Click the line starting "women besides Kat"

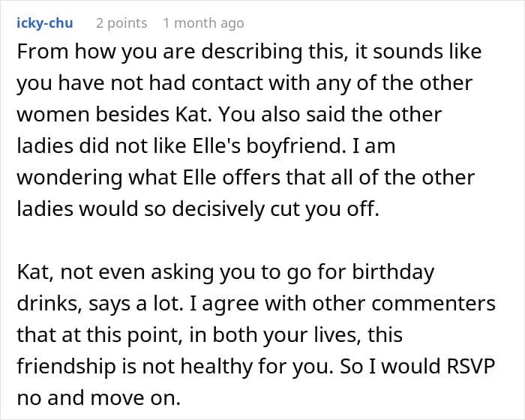point(229,115)
